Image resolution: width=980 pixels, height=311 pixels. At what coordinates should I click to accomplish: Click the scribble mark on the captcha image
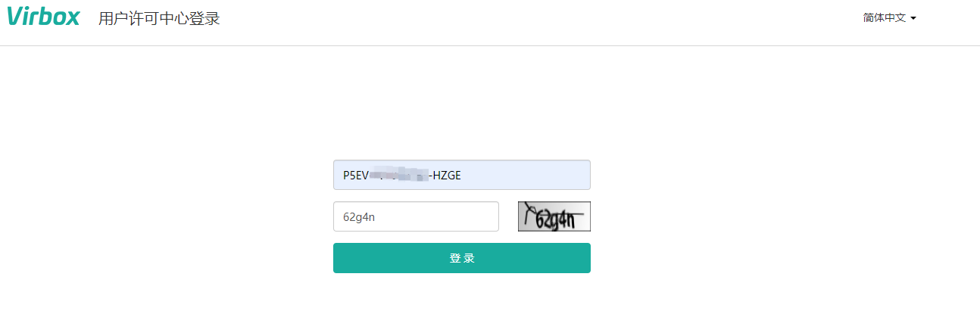529,213
